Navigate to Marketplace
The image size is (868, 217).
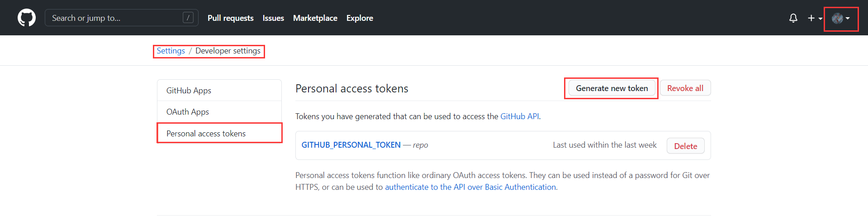(315, 18)
